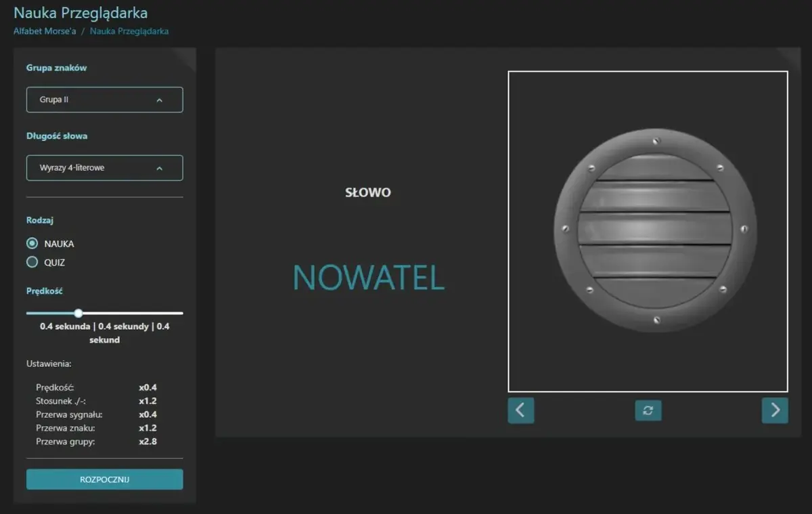
Task: Select the QUIZ radio option
Action: click(32, 262)
